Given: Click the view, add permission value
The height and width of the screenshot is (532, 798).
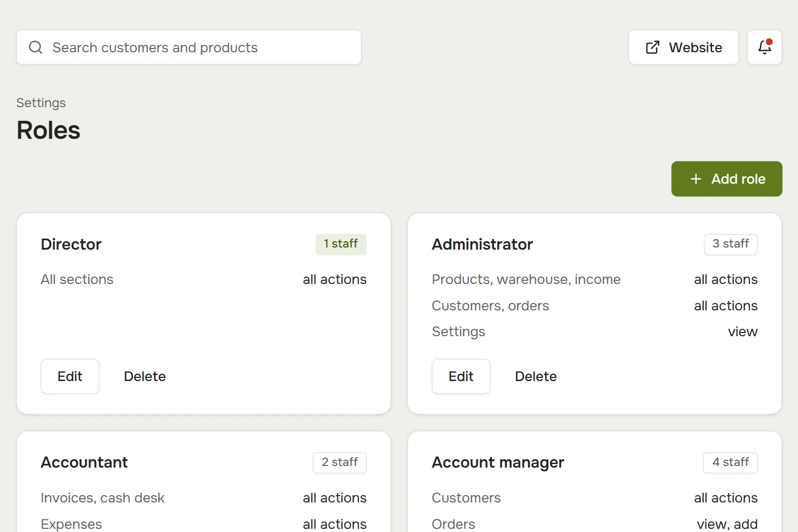Looking at the screenshot, I should (727, 524).
